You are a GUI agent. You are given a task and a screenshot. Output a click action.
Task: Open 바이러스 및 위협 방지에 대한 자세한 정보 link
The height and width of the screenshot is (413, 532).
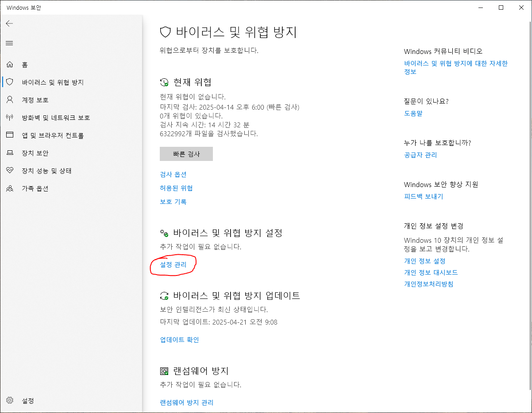coord(456,67)
